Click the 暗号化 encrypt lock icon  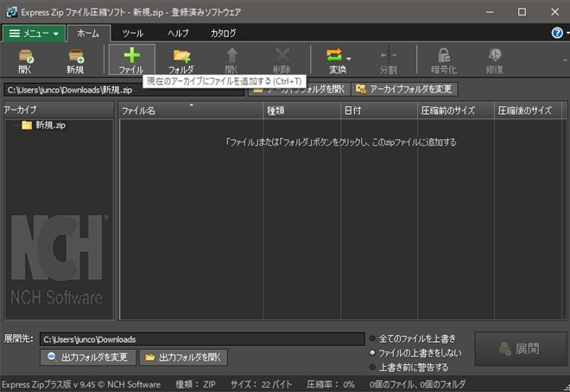[x=444, y=60]
